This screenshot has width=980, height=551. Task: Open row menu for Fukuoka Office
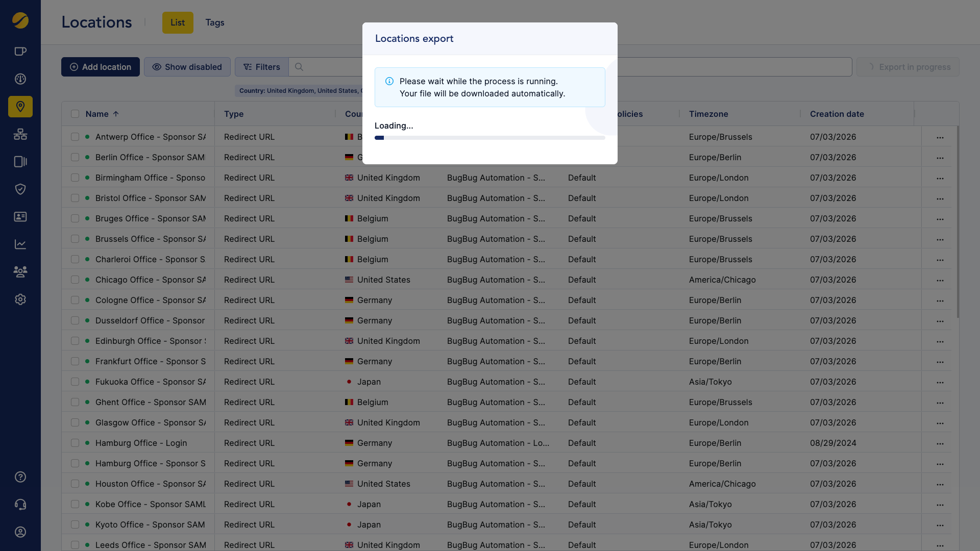[x=940, y=382]
